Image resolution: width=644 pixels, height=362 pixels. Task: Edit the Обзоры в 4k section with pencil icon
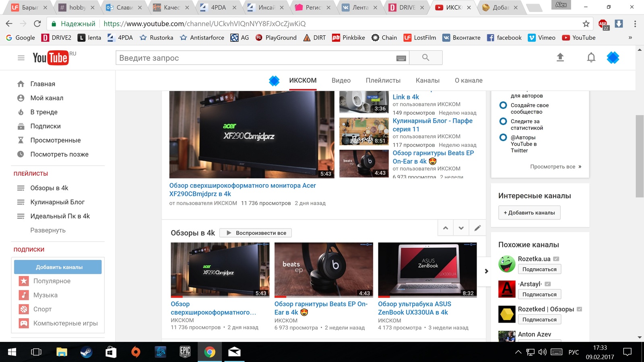tap(477, 228)
